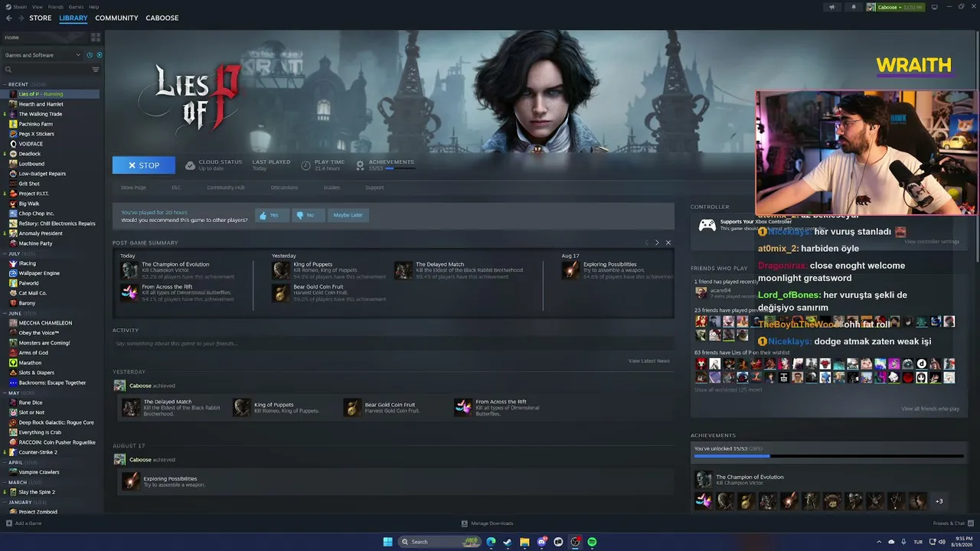Image resolution: width=980 pixels, height=551 pixels.
Task: Switch to the COMMUNITY tab
Action: (116, 18)
